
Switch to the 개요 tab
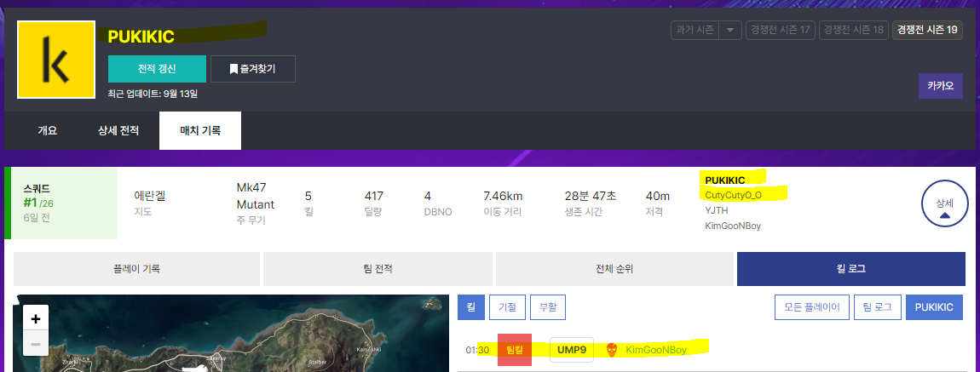point(48,131)
